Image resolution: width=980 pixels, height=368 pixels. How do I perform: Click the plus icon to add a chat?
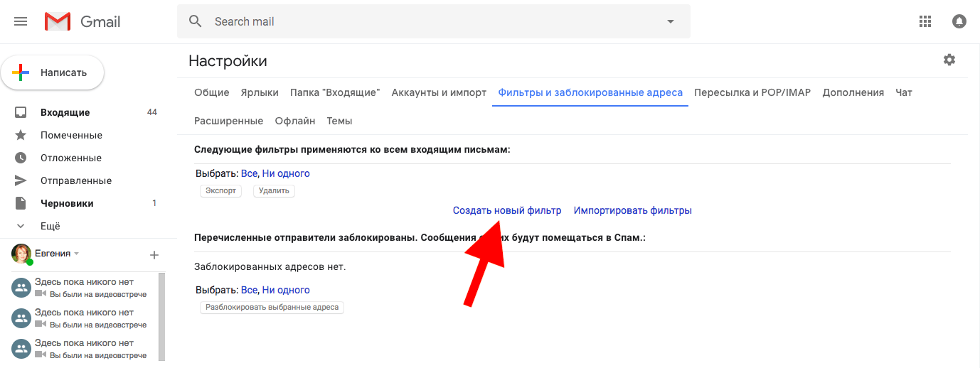[154, 254]
